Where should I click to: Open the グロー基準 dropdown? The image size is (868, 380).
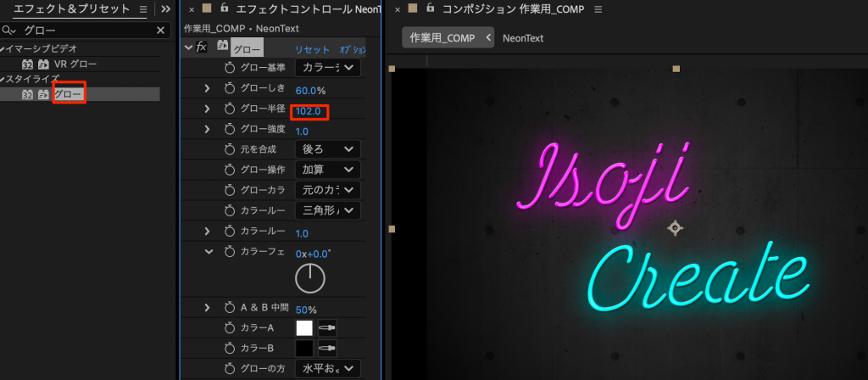[x=327, y=68]
